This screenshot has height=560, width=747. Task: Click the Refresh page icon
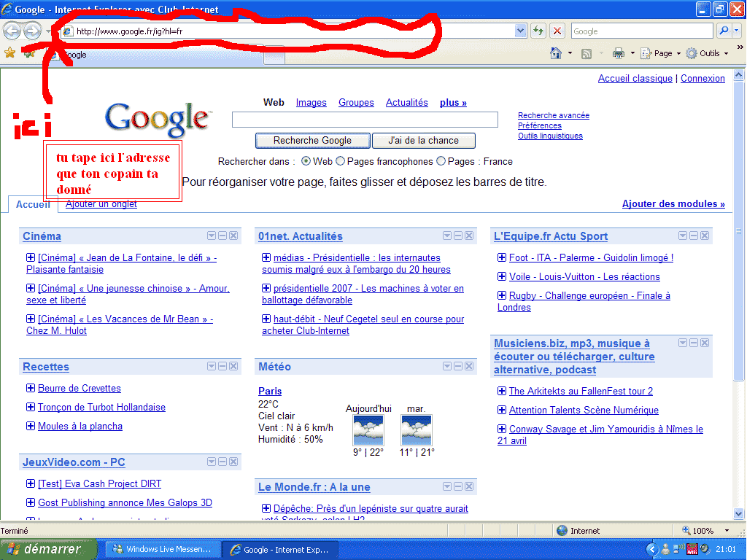(538, 31)
